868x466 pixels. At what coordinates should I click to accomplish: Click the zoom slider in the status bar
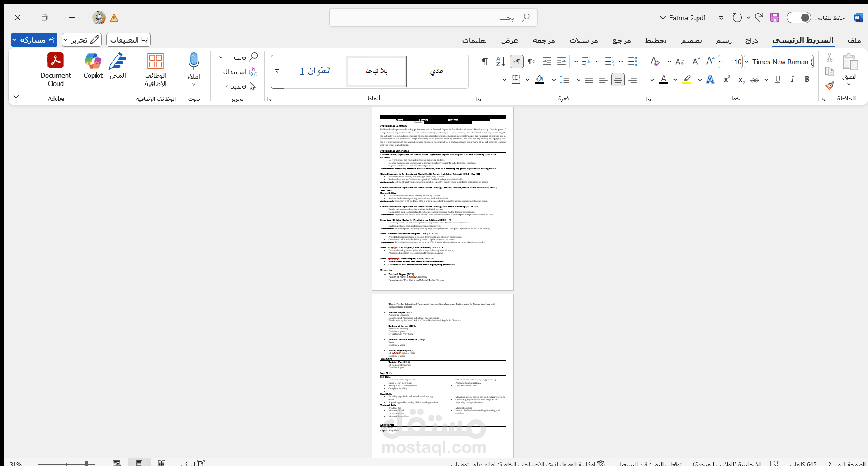66,463
